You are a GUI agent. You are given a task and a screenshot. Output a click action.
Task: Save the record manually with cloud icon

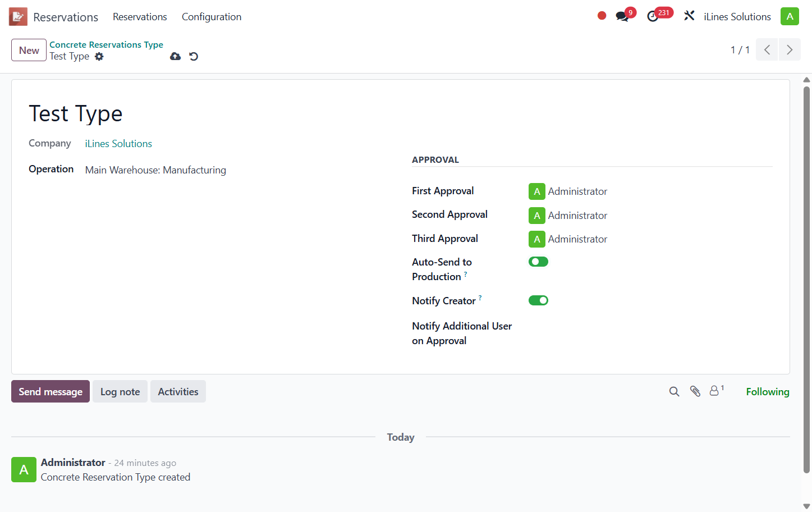(176, 56)
